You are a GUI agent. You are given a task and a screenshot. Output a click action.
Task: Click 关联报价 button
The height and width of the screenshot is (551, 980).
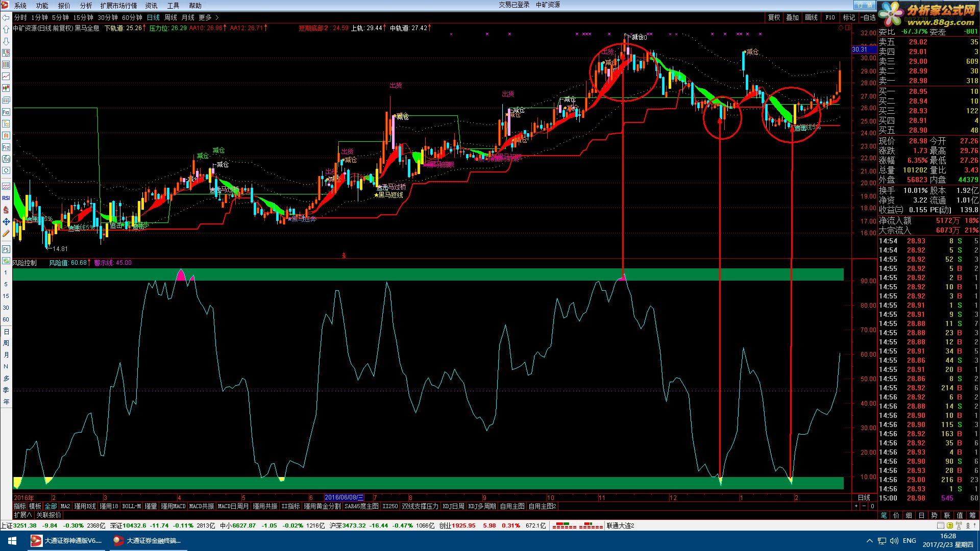pos(48,515)
